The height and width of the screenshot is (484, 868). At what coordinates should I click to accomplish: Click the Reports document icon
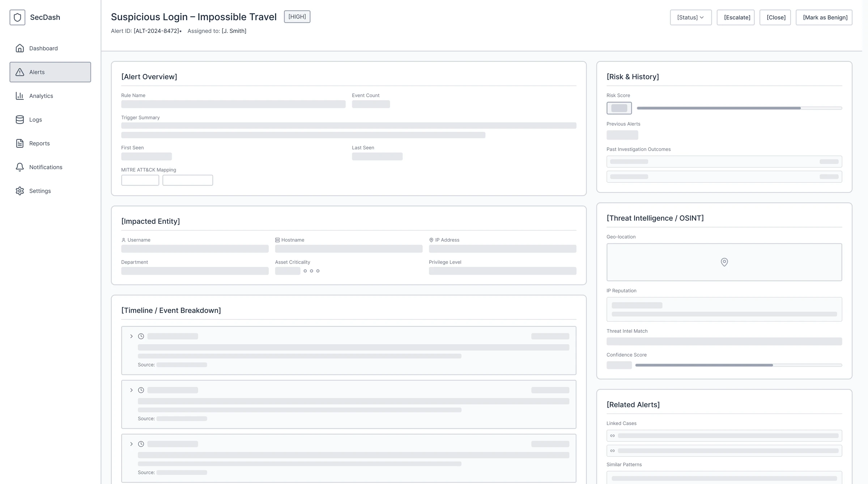point(20,143)
